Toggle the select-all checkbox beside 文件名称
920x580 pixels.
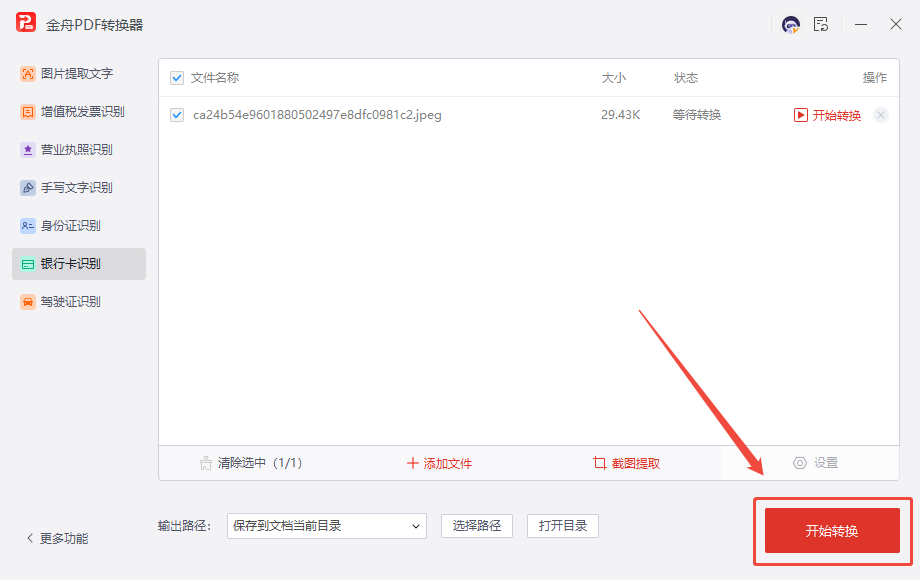tap(177, 78)
